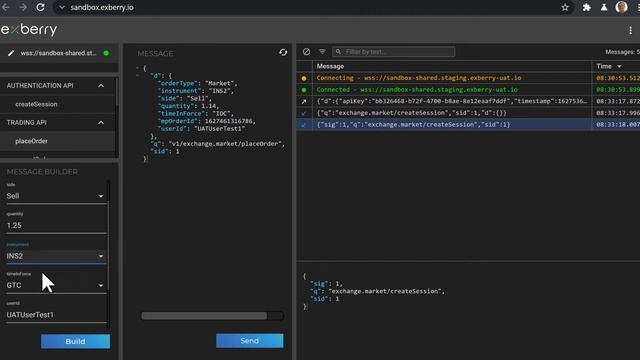Screen dimensions: 640x360
Task: Open the Exberry three-dot options menu
Action: pos(631,30)
